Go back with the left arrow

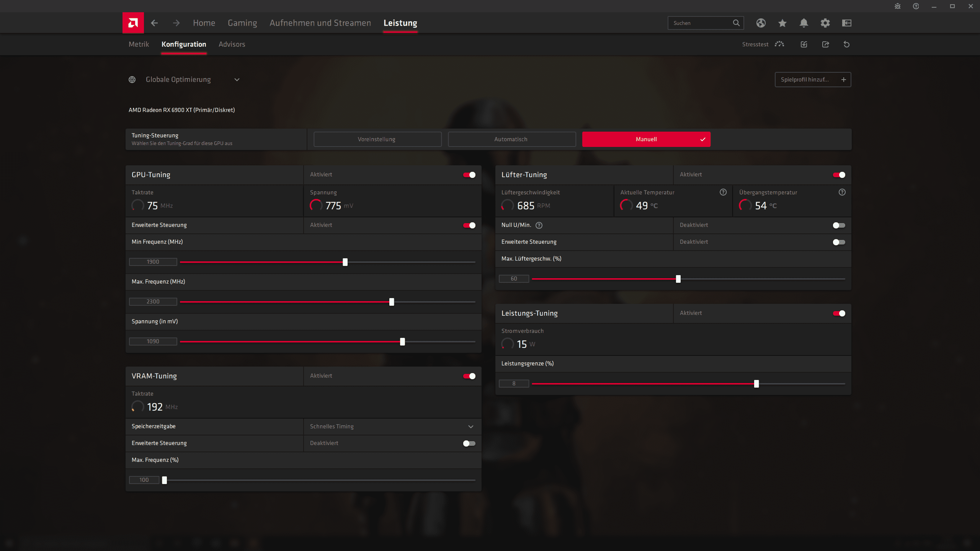[x=154, y=23]
